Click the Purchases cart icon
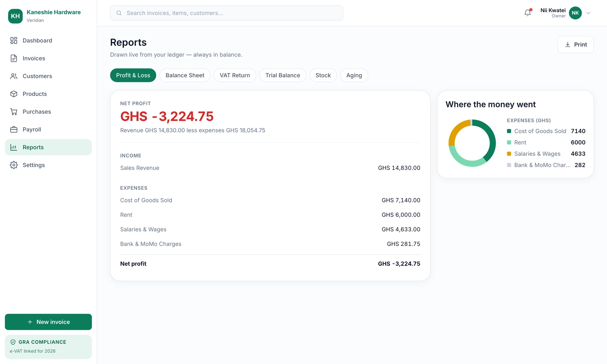Viewport: 607px width, 364px height. click(x=14, y=112)
